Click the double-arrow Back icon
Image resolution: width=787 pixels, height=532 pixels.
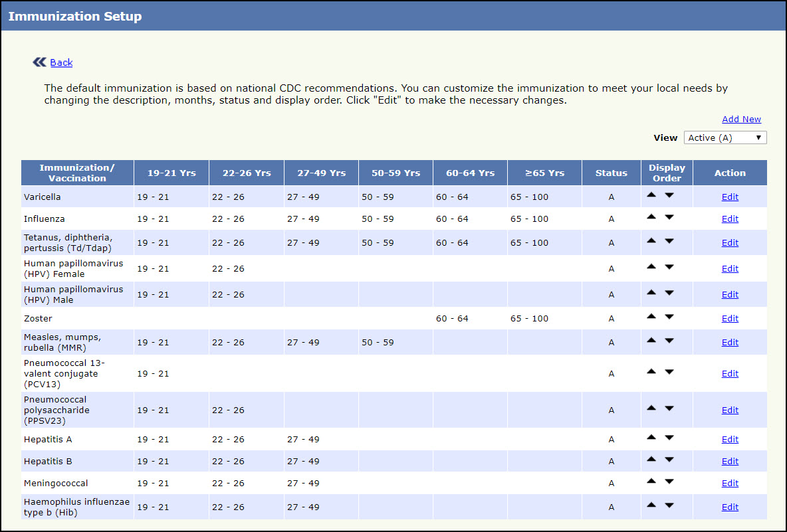click(x=39, y=62)
